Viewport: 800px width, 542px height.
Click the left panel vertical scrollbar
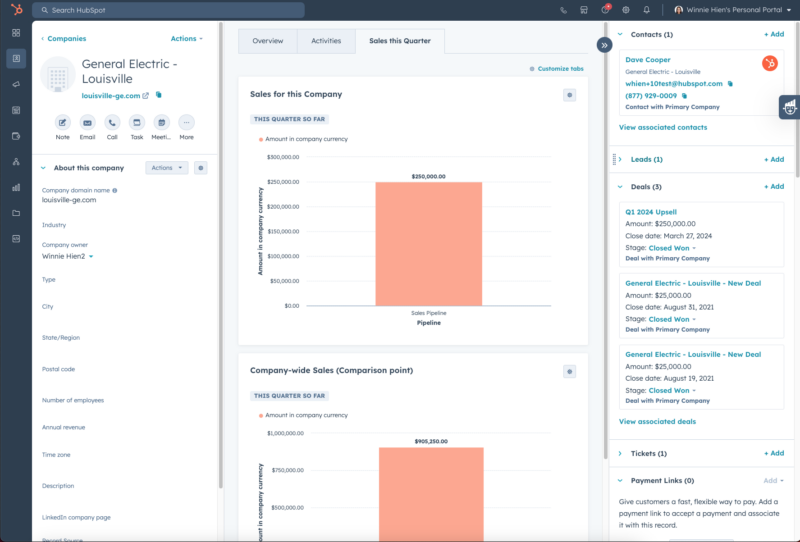220,255
